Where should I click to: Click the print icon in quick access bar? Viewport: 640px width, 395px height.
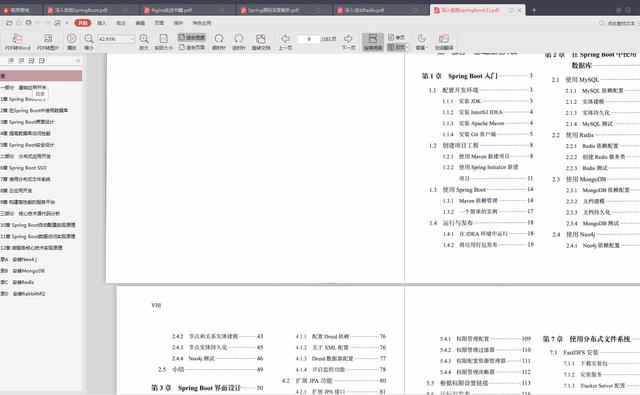(29, 23)
